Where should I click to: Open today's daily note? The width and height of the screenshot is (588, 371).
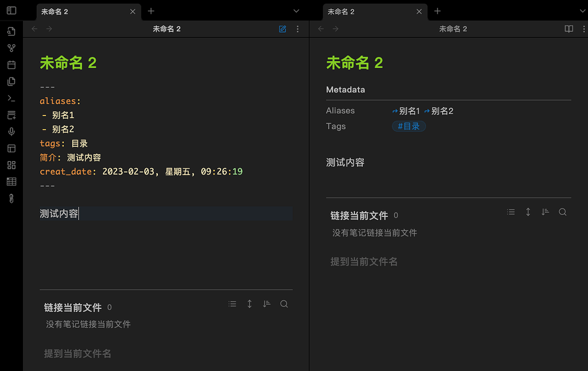coord(11,65)
